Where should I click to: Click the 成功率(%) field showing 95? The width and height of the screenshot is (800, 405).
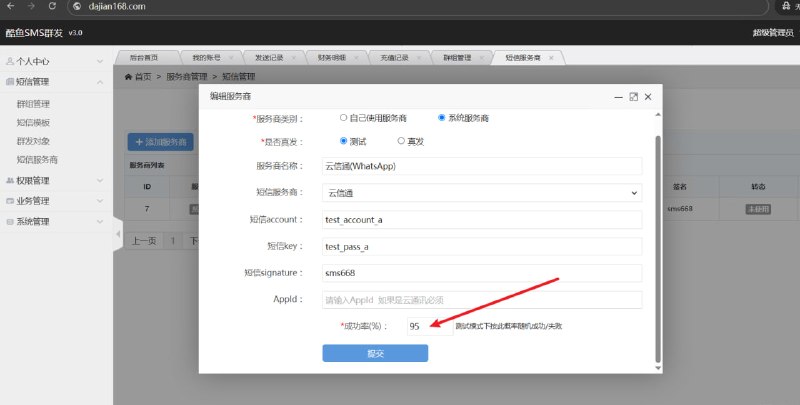(430, 326)
